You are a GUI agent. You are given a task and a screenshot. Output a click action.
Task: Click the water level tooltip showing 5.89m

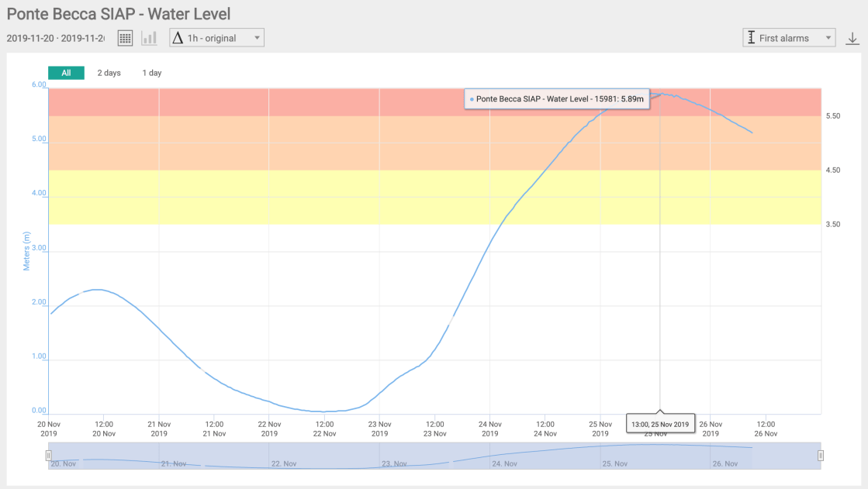(x=557, y=99)
